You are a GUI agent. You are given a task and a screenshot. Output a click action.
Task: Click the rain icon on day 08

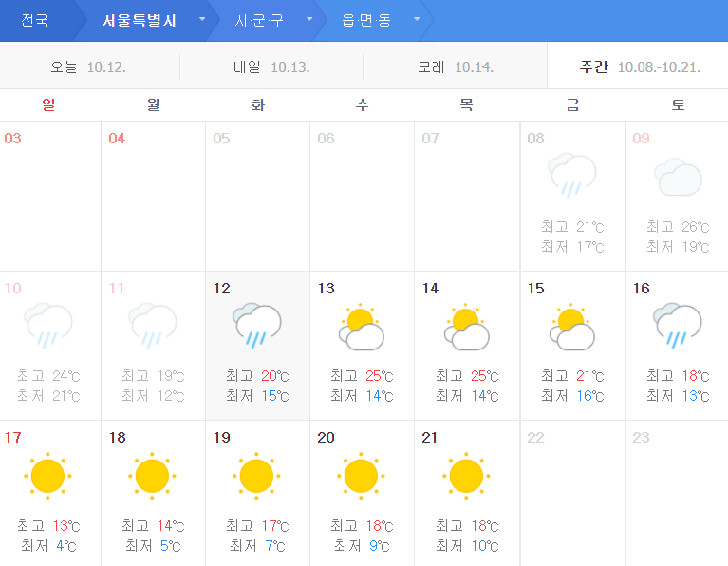[571, 176]
